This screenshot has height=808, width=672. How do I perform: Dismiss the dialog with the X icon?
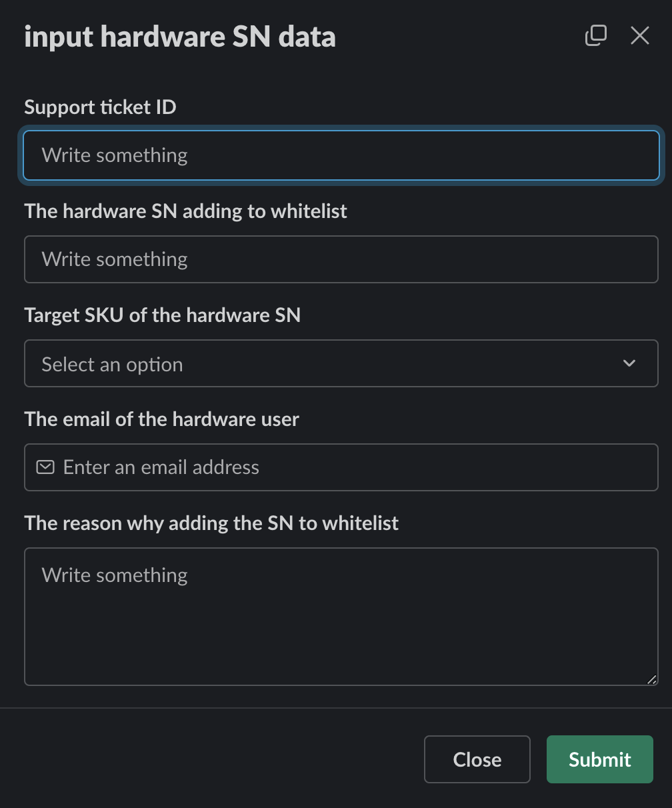pos(640,36)
